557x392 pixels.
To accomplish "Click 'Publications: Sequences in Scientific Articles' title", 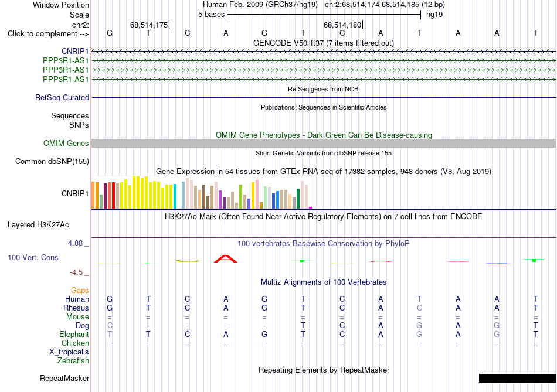I will [324, 107].
